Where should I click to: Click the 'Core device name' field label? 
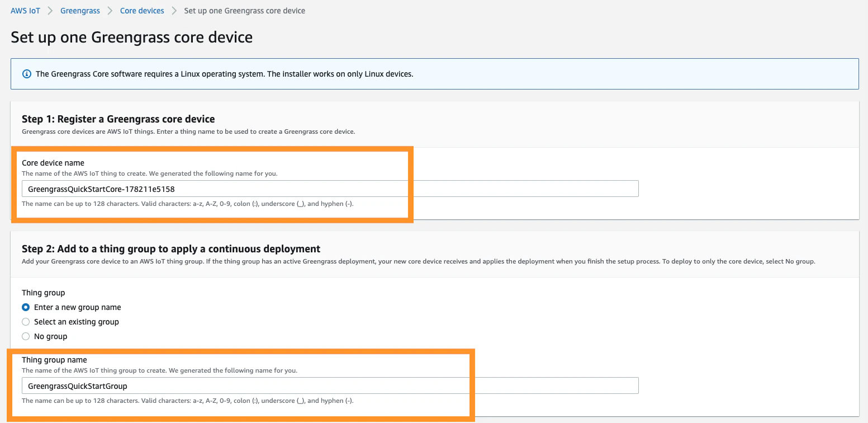53,163
